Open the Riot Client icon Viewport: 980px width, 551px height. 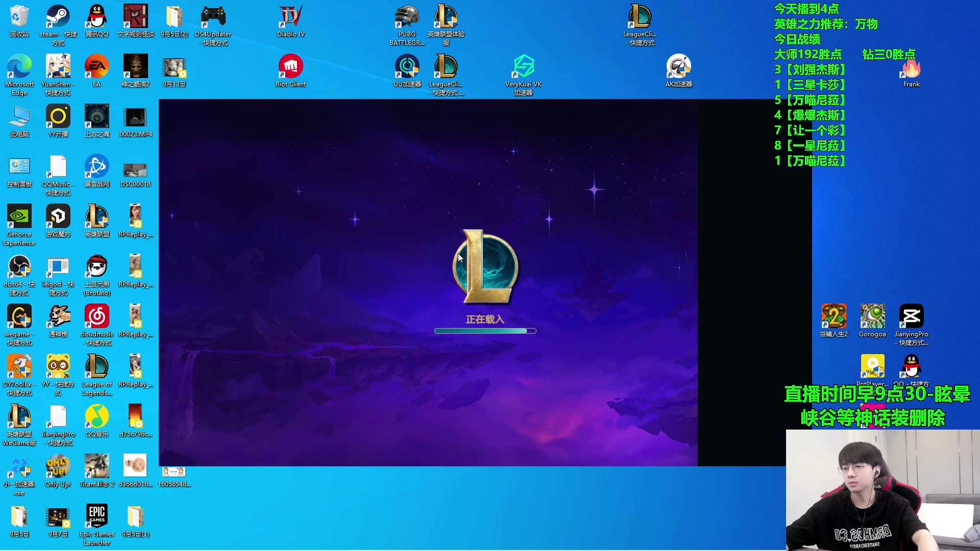coord(291,71)
